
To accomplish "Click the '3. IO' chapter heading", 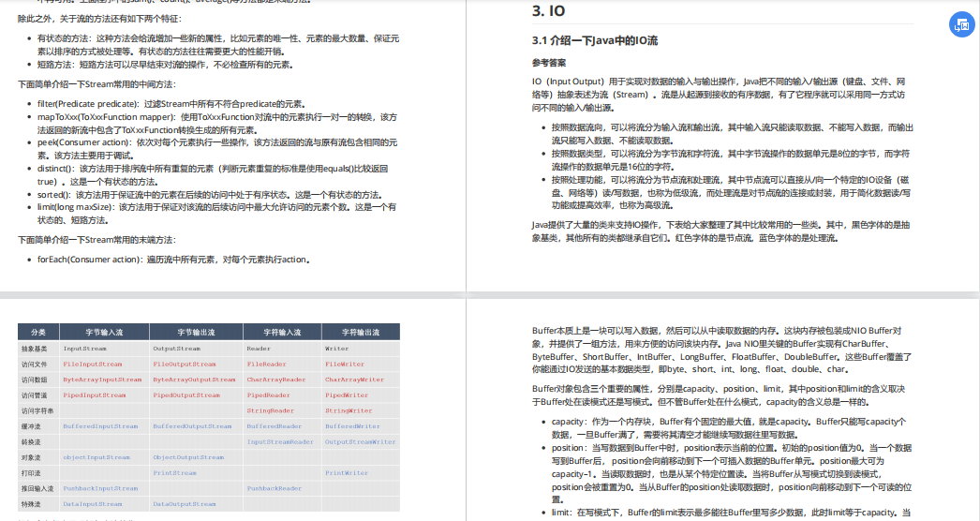I will point(548,10).
